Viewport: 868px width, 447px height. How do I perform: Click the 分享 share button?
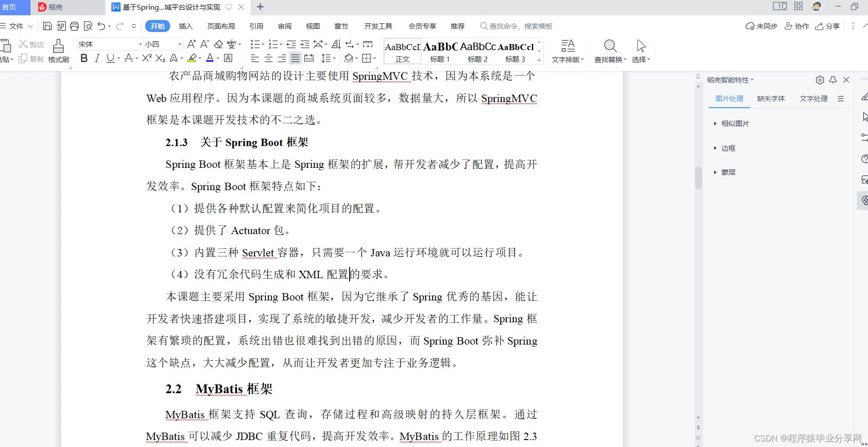(828, 26)
